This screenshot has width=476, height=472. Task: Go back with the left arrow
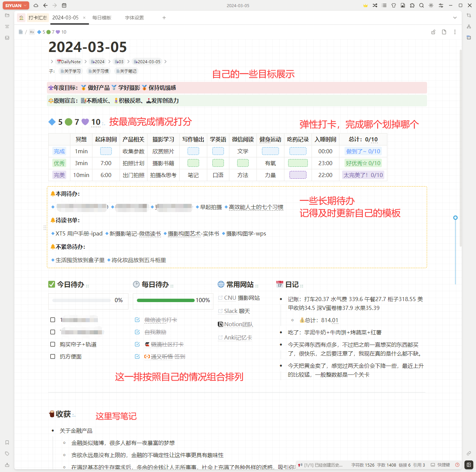[46, 5]
